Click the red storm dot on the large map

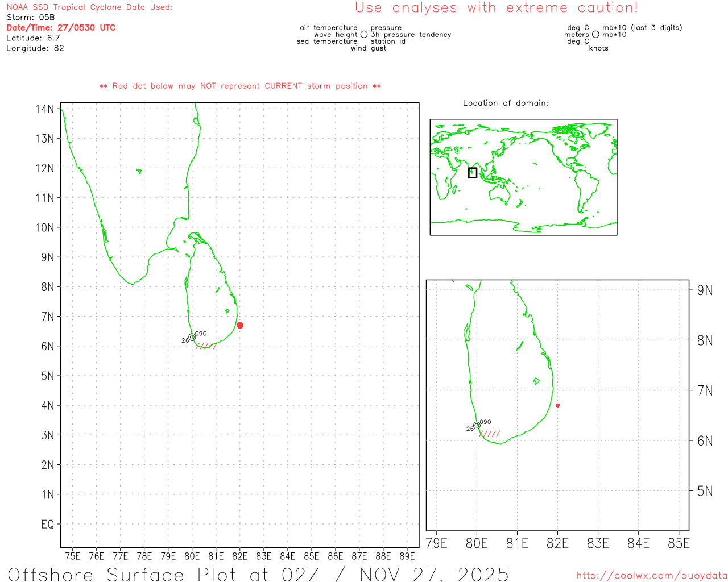(x=240, y=325)
